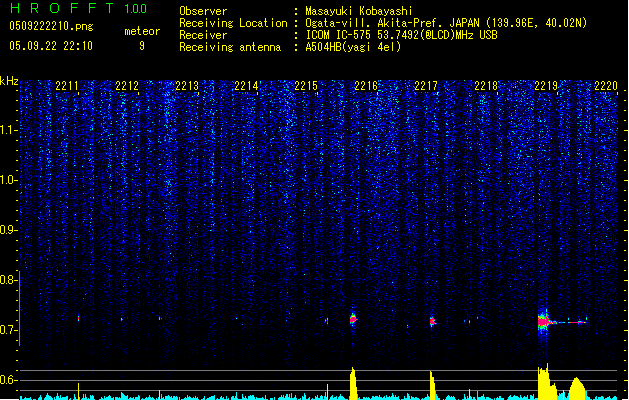Click the 2214 time marker
The width and height of the screenshot is (629, 400).
(x=246, y=85)
